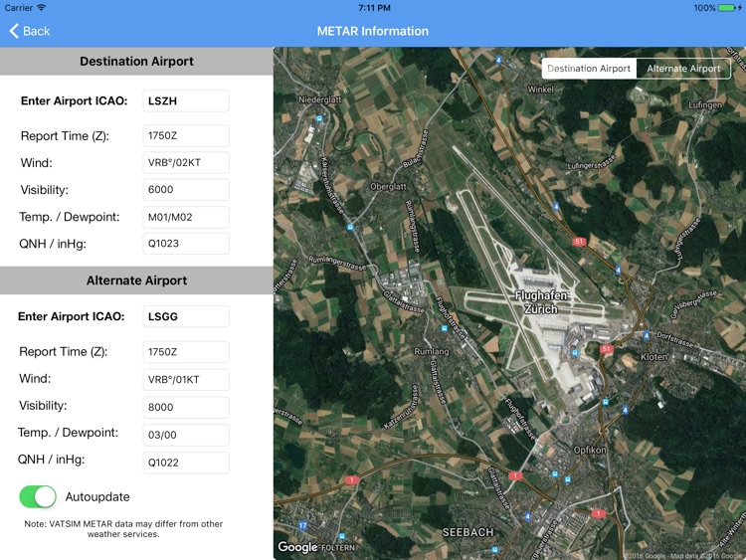The image size is (746, 560).
Task: Tap the back chevron arrow icon
Action: click(x=14, y=31)
